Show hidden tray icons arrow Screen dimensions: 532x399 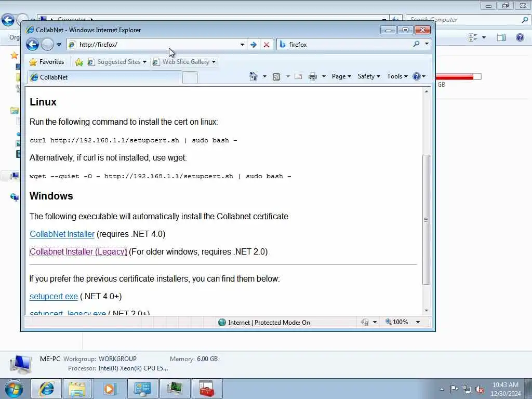[442, 389]
